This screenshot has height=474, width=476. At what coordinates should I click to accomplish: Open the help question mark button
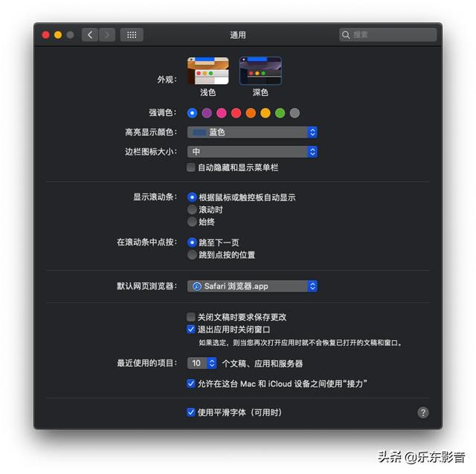[423, 412]
